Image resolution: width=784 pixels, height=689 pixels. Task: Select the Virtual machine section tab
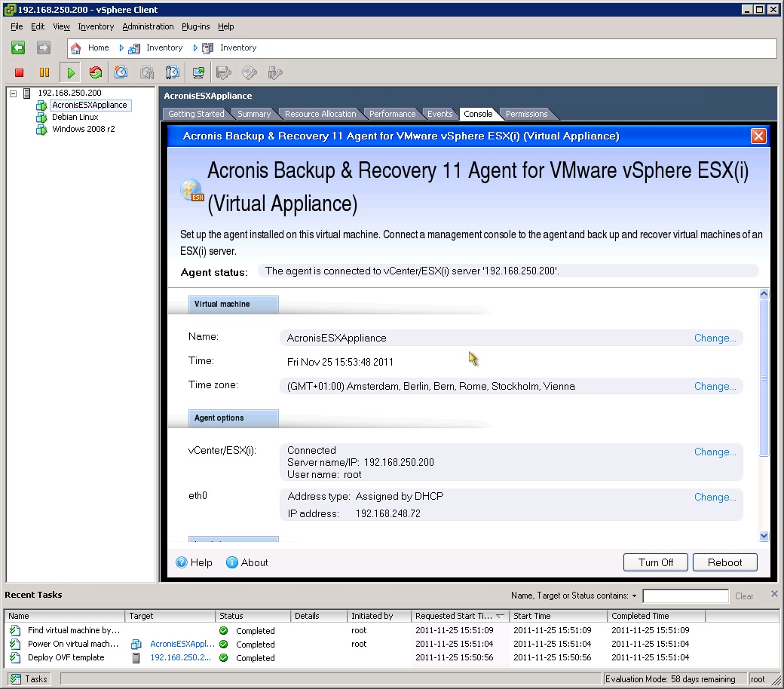coord(233,304)
